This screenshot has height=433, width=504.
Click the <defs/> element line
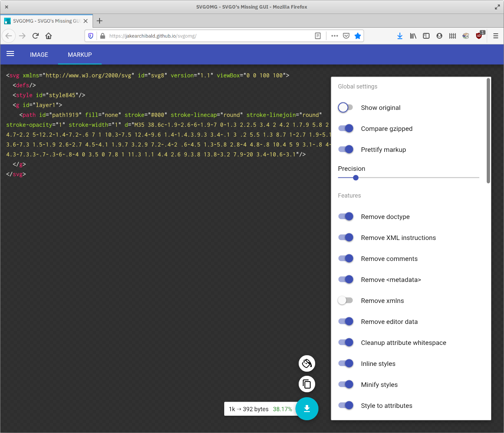click(24, 85)
